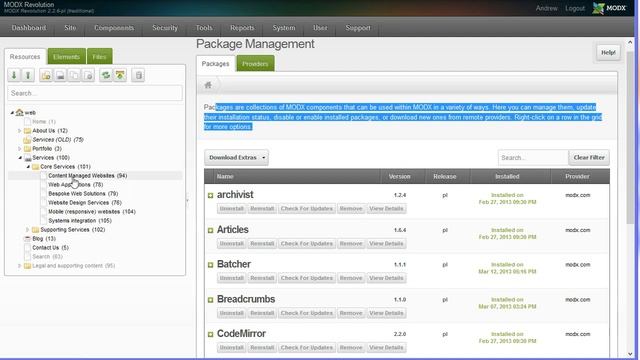Screen dimensions: 640x360
Task: Click green square icon beside Breadcrumbs
Action: tap(211, 300)
